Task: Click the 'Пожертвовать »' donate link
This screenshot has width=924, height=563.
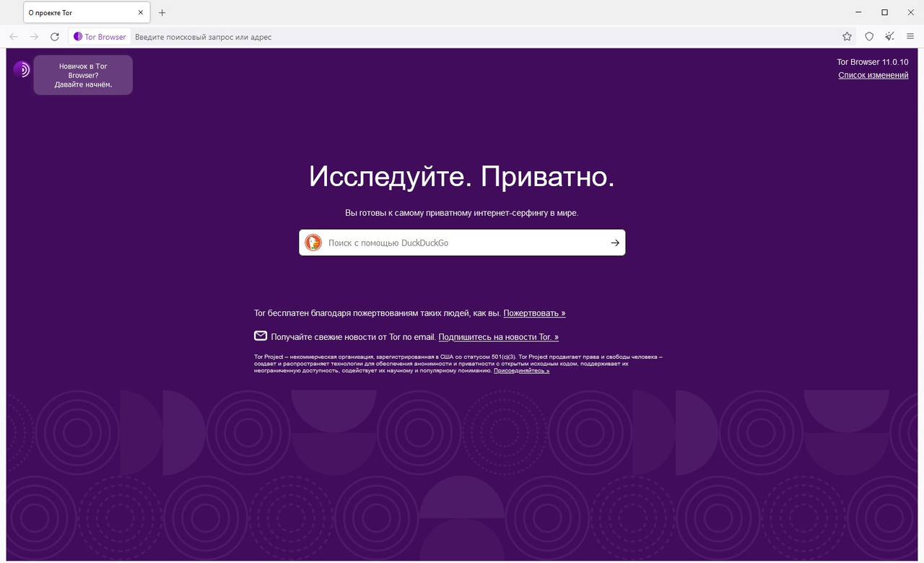Action: click(x=534, y=313)
